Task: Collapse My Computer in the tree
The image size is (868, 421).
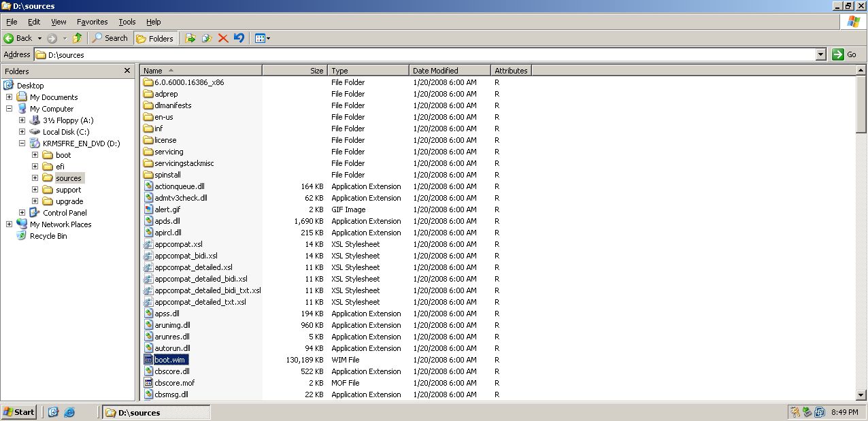Action: [x=10, y=109]
